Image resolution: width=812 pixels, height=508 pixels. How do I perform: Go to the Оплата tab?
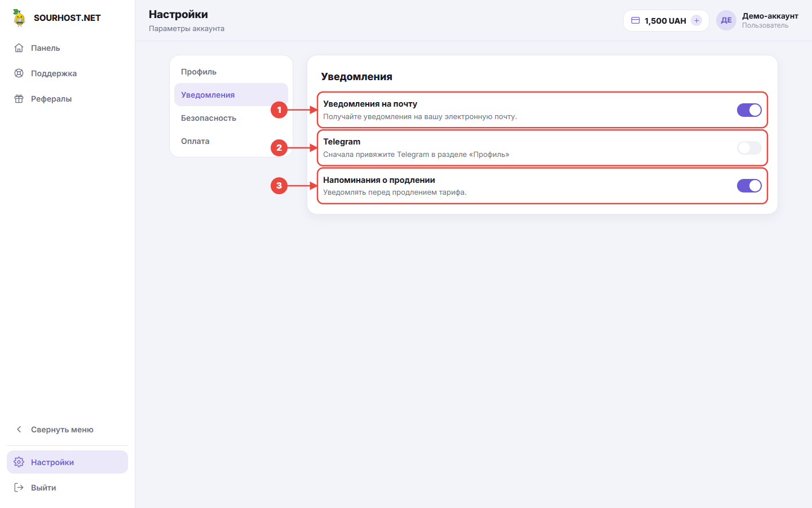[231, 141]
